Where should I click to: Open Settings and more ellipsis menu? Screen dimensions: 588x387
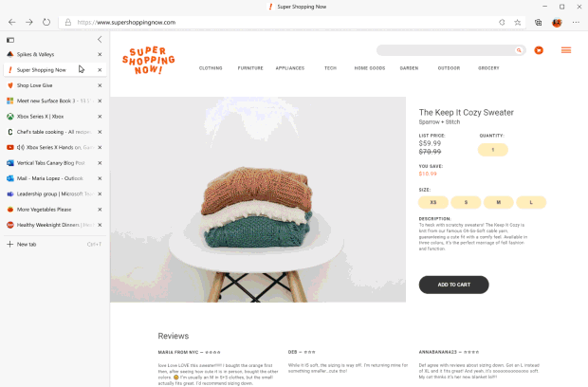[x=576, y=23]
